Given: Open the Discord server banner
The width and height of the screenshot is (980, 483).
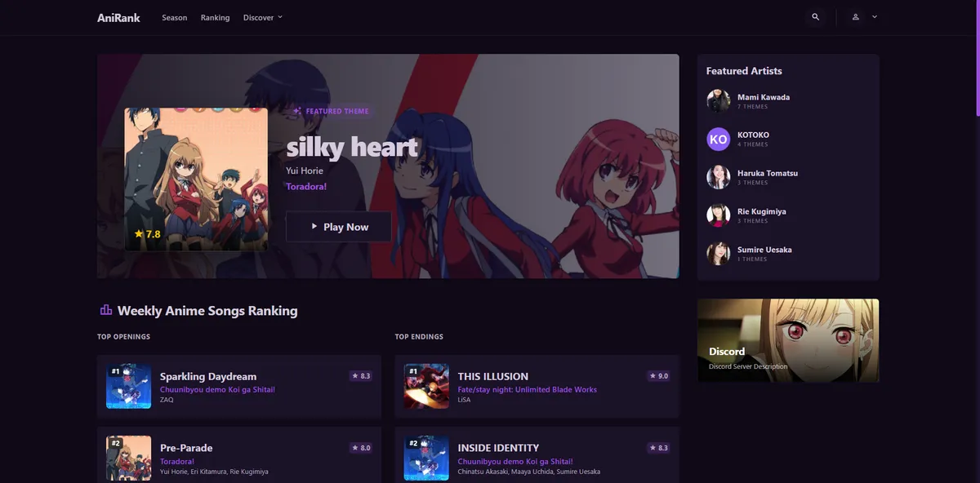Looking at the screenshot, I should tap(788, 340).
